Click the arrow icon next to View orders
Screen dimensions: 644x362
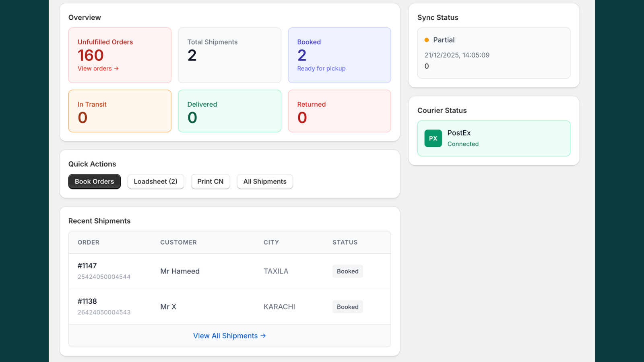click(116, 68)
